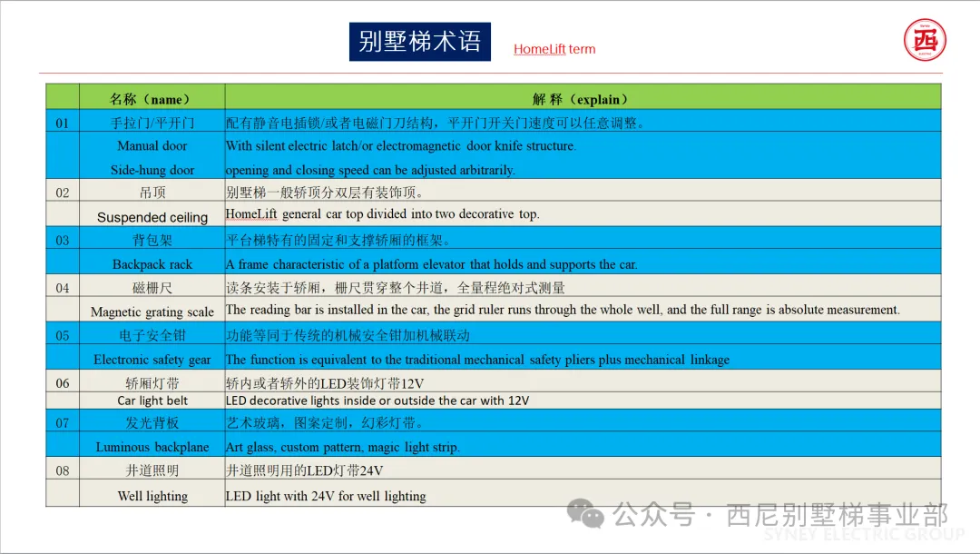Click the 艺术玻璃，图案定制 explanation
Image resolution: width=980 pixels, height=554 pixels.
[324, 422]
